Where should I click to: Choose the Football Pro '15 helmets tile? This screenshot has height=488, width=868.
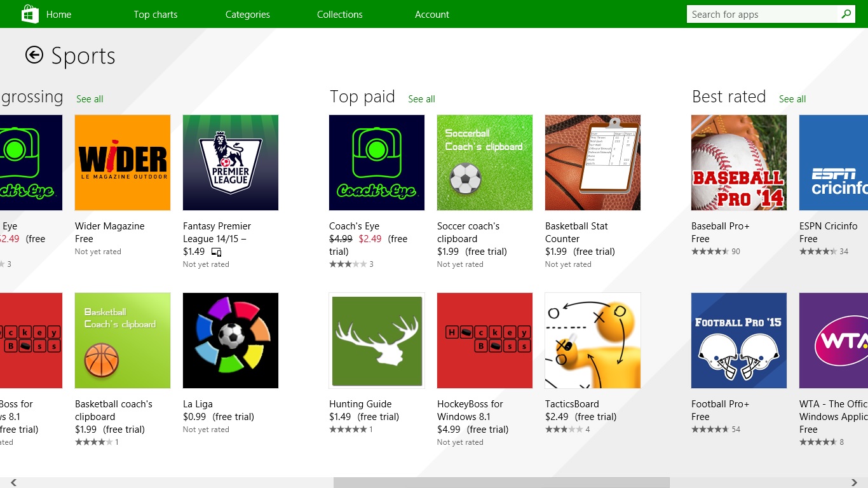click(x=739, y=341)
